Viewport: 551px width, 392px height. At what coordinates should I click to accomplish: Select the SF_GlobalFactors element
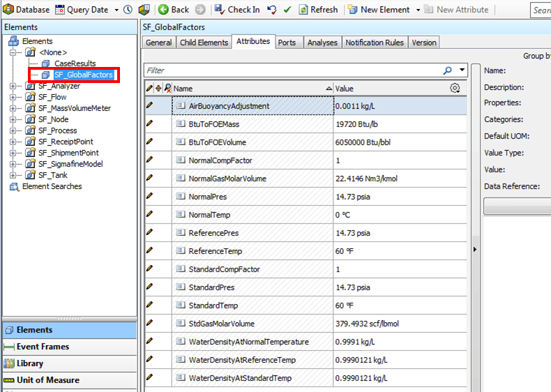tap(84, 75)
